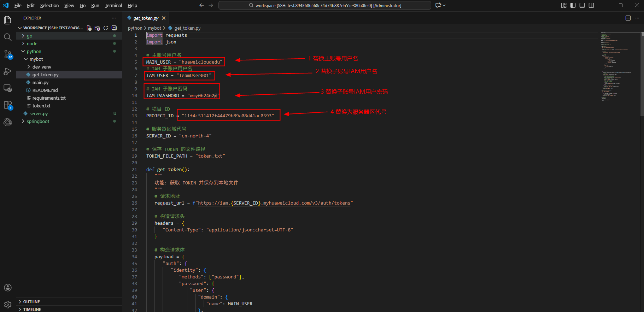Click the code minimap preview

620,66
